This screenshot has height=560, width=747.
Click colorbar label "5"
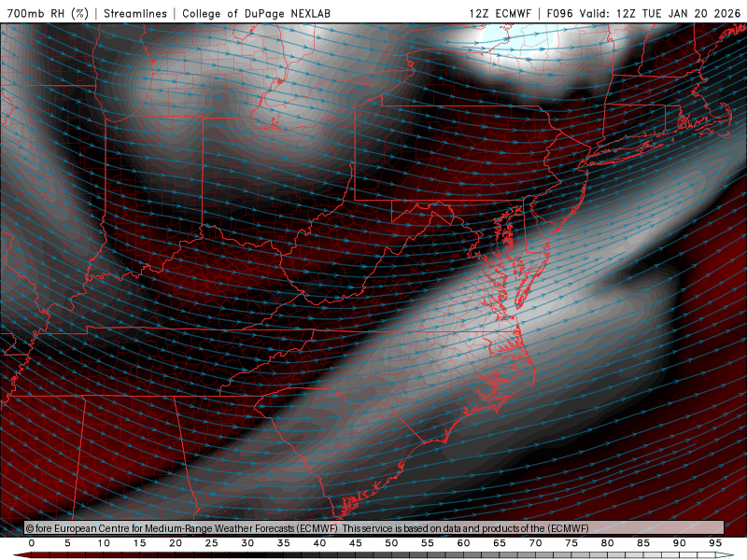click(67, 543)
